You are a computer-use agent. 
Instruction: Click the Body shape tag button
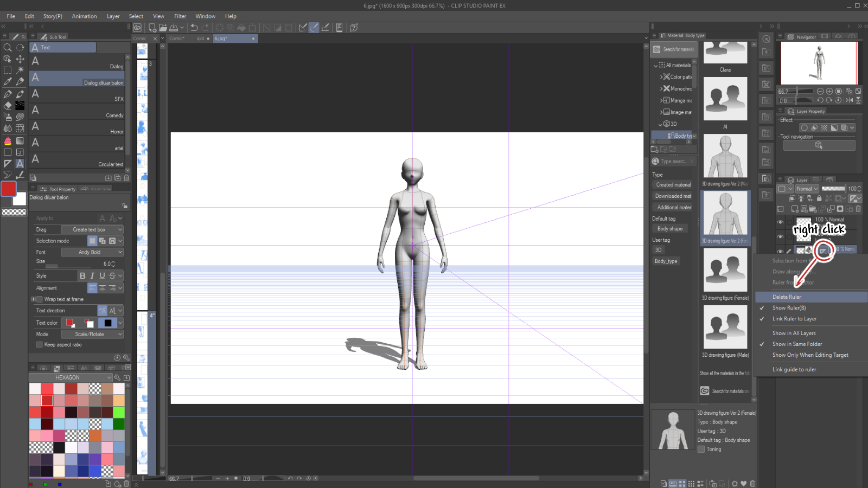coord(670,229)
